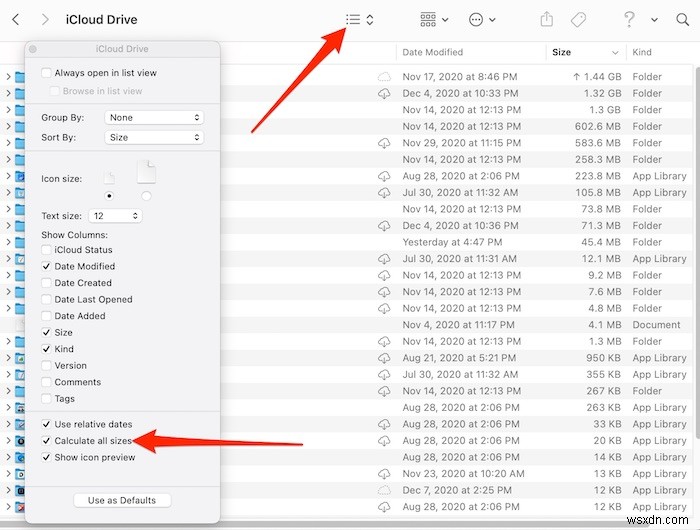The height and width of the screenshot is (530, 700).
Task: Check the Comments column checkbox
Action: click(x=46, y=382)
